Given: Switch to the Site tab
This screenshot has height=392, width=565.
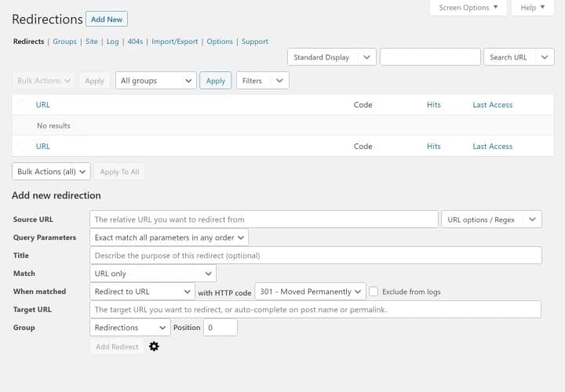Looking at the screenshot, I should (92, 42).
